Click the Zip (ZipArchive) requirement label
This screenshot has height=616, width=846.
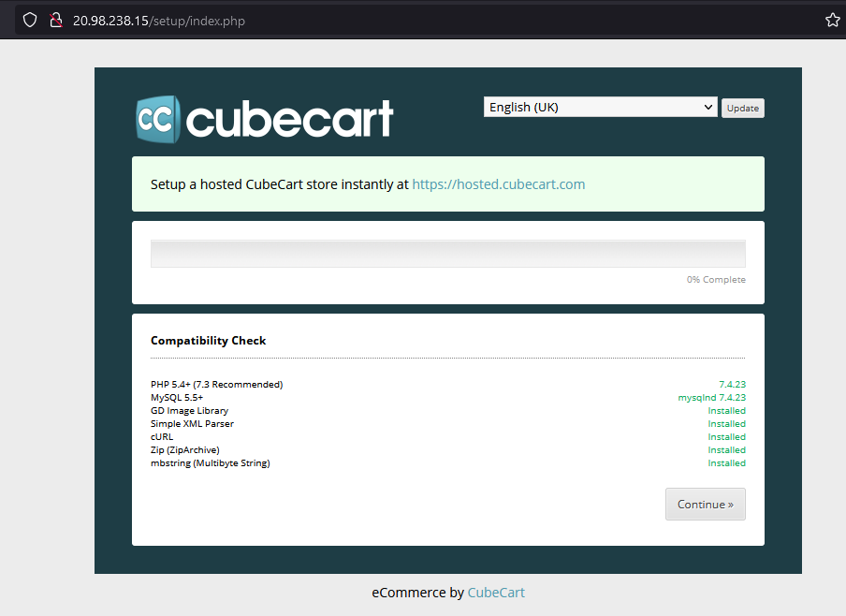184,450
